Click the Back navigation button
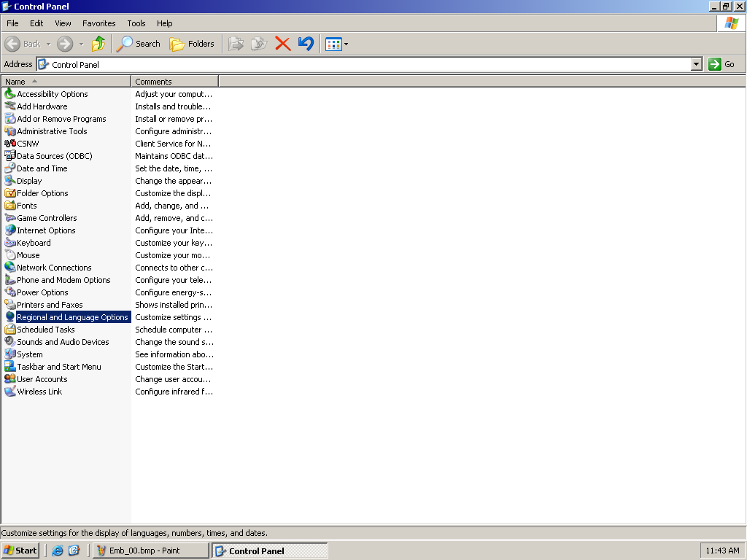Screen dimensions: 747x560 point(23,44)
